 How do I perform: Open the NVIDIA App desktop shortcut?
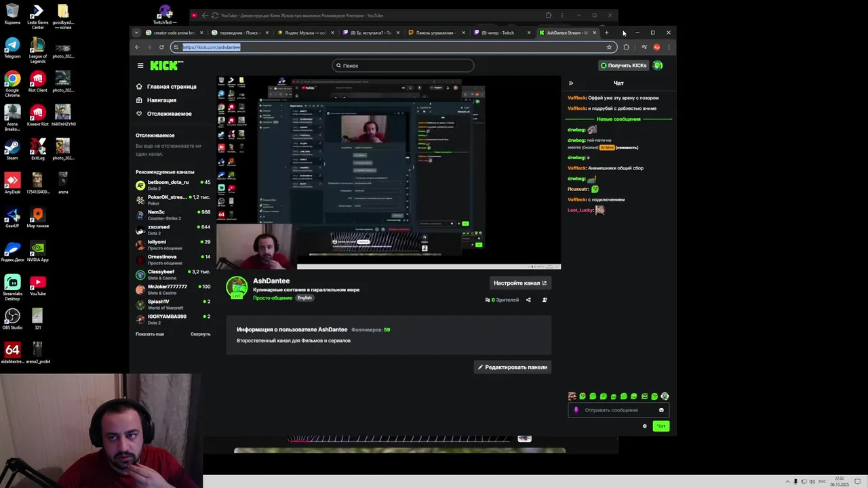tap(38, 251)
